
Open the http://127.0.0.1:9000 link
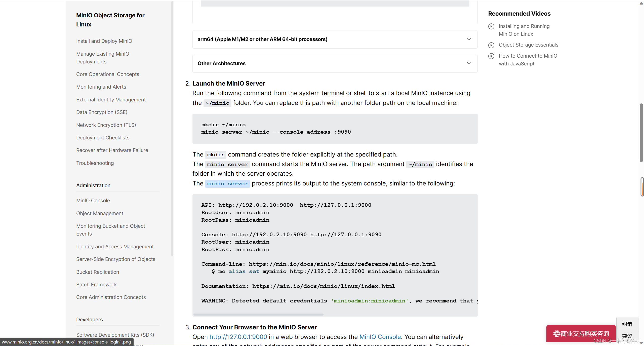click(x=238, y=337)
